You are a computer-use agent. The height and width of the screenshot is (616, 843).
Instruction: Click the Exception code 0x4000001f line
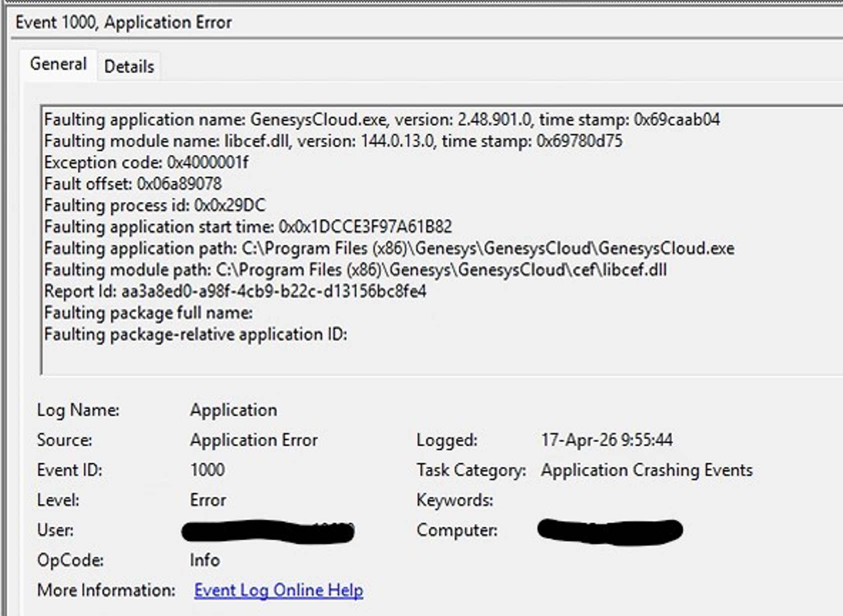pos(146,163)
